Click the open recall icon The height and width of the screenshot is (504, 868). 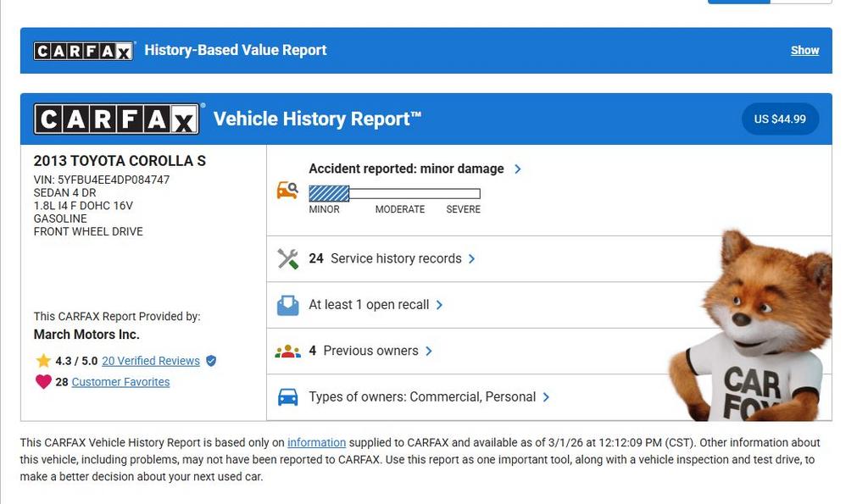point(287,305)
